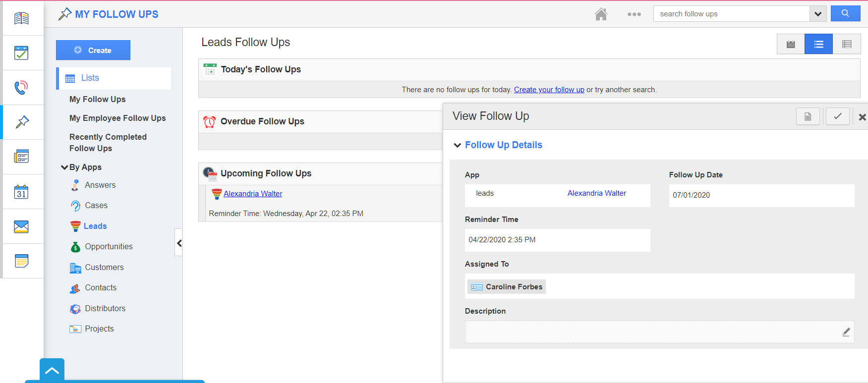
Task: Click the Create button
Action: coord(93,50)
